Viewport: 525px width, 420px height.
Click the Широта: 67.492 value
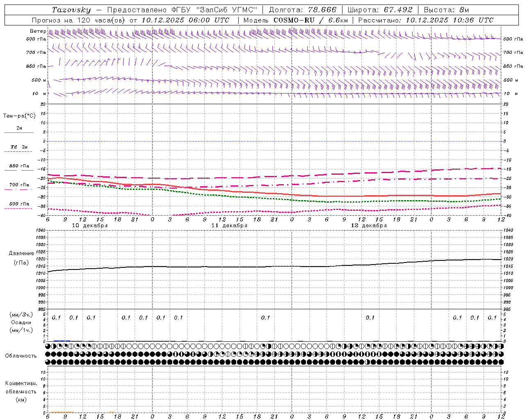coord(380,10)
